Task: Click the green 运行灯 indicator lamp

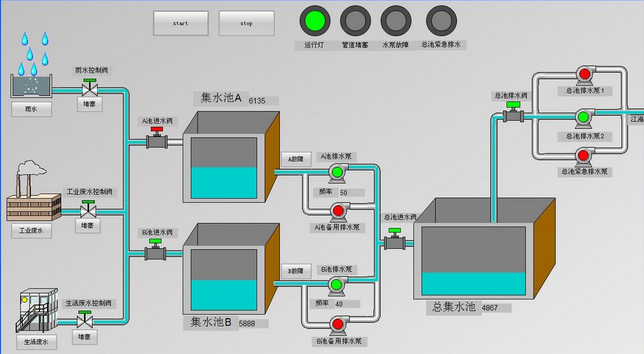Action: tap(314, 21)
